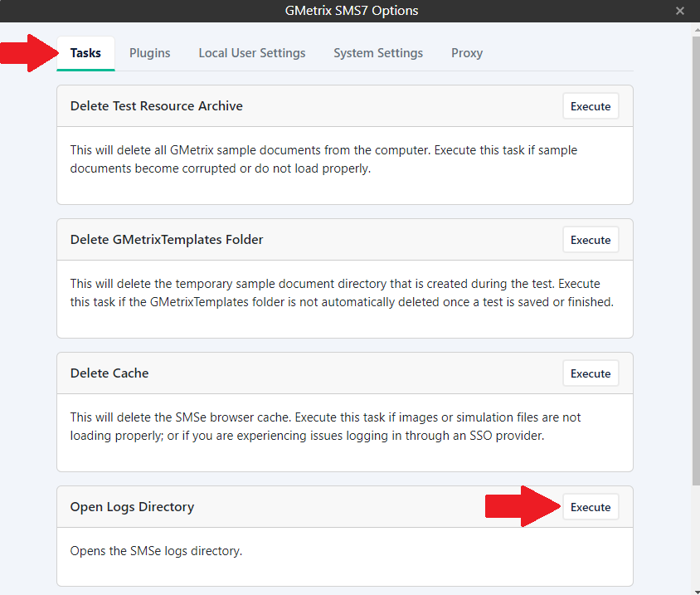Screen dimensions: 700x595
Task: Close the GMetrix SMS7 Options window
Action: tap(679, 11)
